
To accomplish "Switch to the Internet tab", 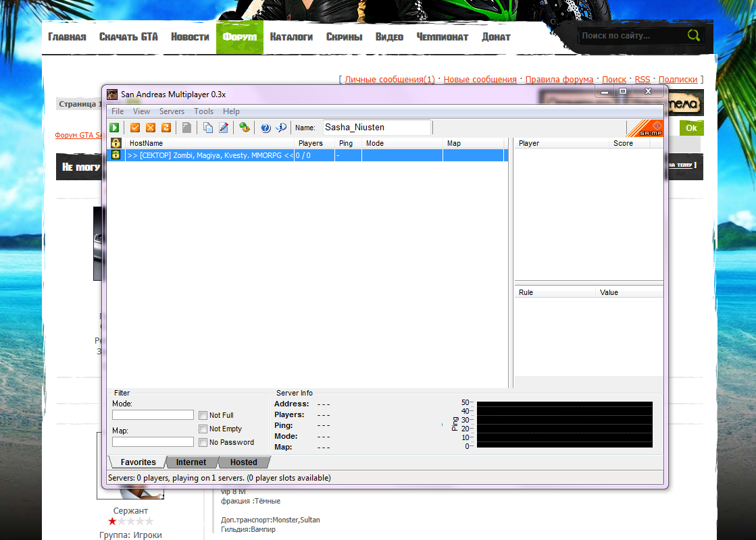I will coord(191,462).
